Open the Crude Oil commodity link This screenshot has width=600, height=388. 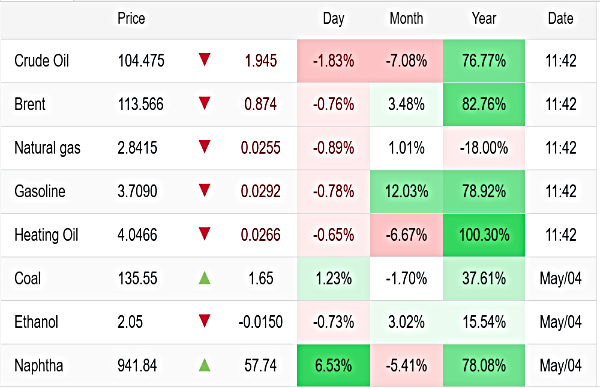click(x=41, y=60)
